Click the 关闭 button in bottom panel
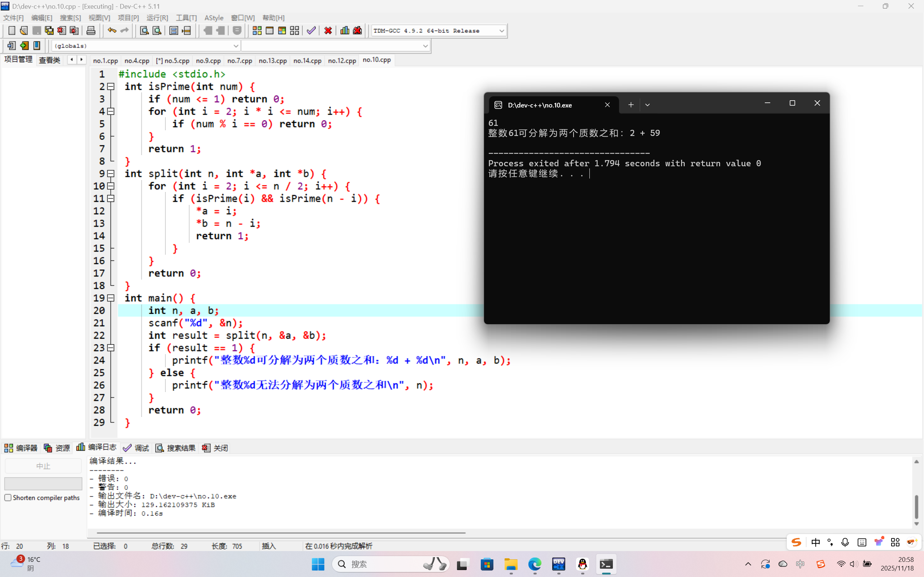This screenshot has height=577, width=924. tap(215, 448)
